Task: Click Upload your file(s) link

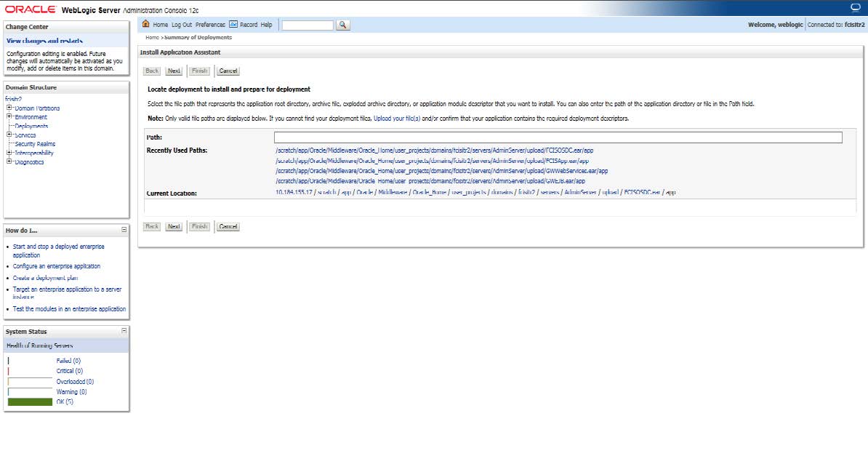Action: pyautogui.click(x=397, y=119)
